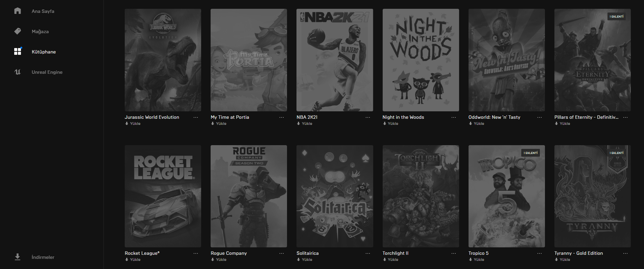Install NBA 2K21 with Yükle
Screen dimensions: 644x269
[305, 124]
